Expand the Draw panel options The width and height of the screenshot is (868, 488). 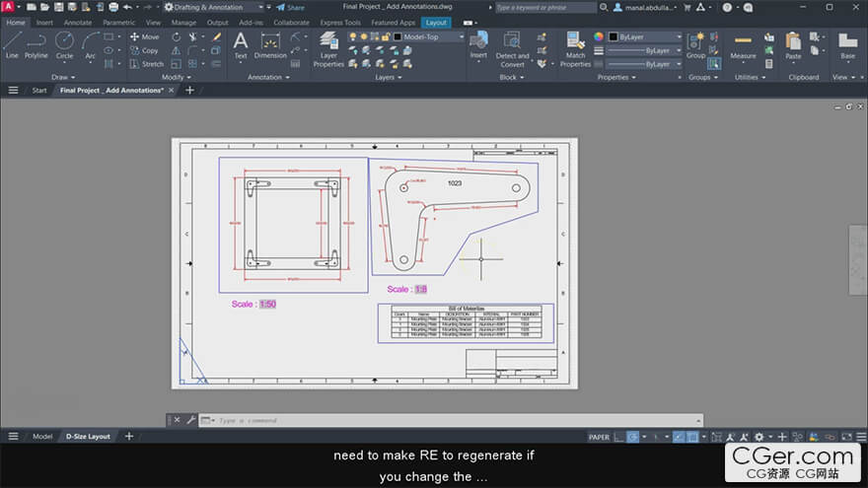63,77
